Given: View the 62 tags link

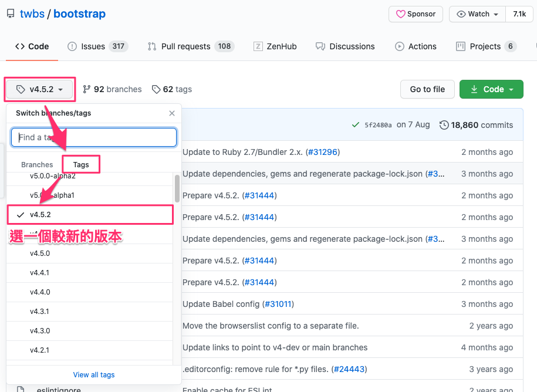Looking at the screenshot, I should click(x=172, y=89).
